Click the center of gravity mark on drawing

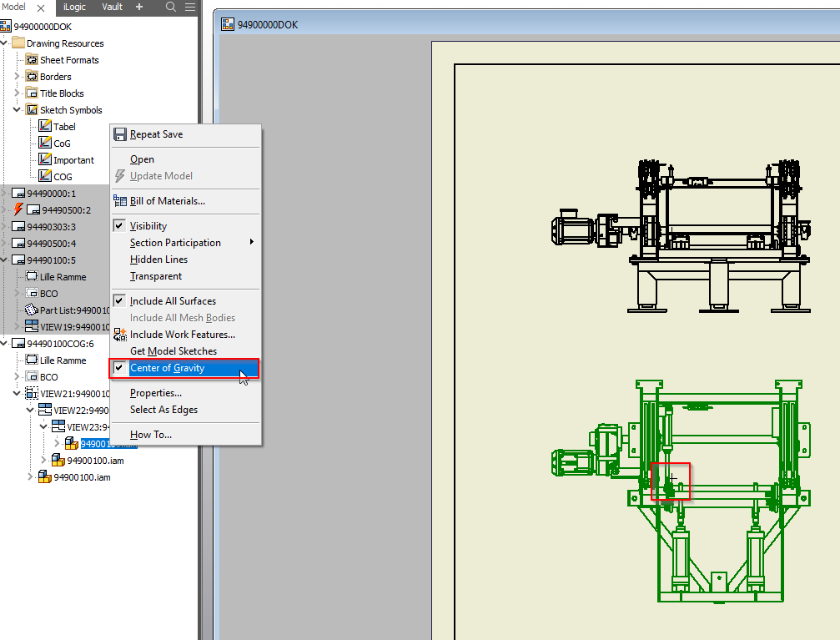tap(672, 479)
